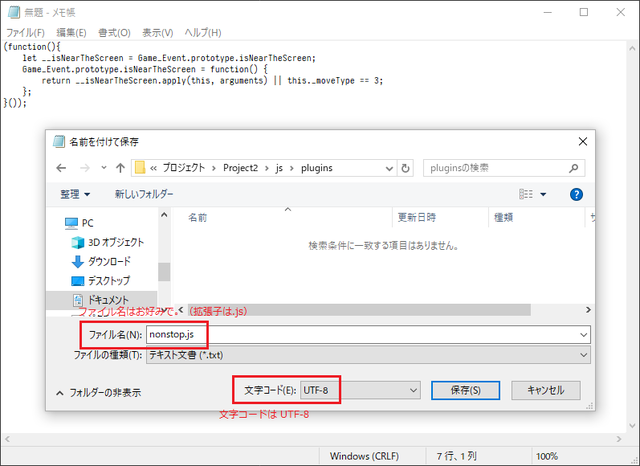Viewport: 640px width, 466px height.
Task: Open the 整理 organize menu
Action: (75, 194)
